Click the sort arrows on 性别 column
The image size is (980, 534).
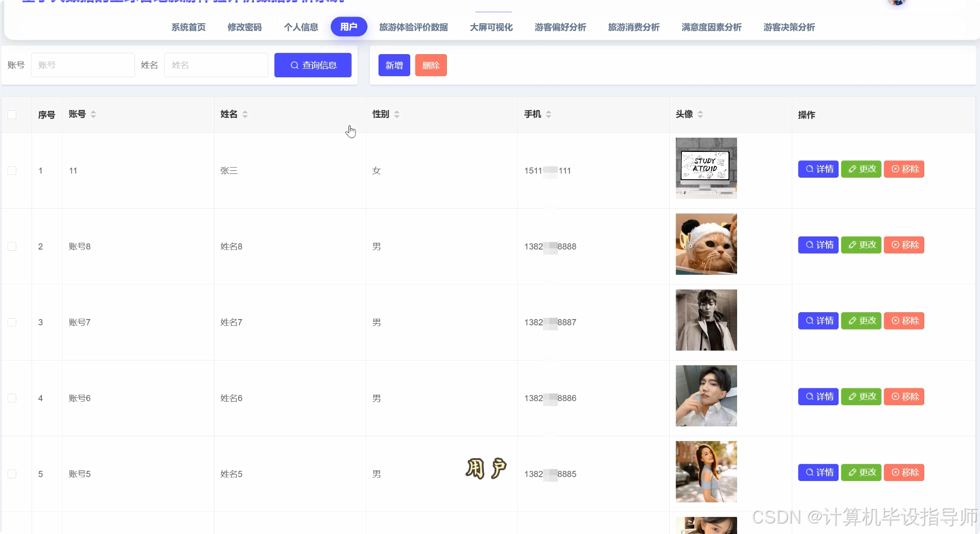point(397,114)
